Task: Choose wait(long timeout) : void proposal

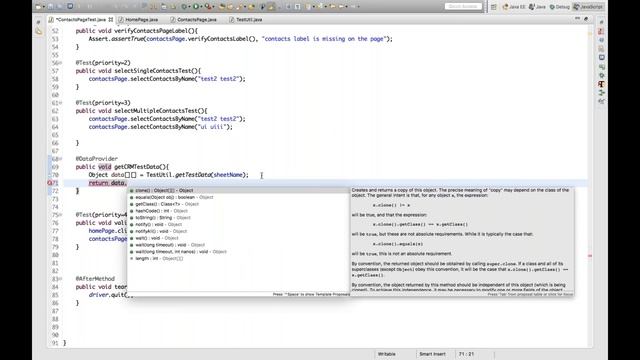Action: pos(238,245)
